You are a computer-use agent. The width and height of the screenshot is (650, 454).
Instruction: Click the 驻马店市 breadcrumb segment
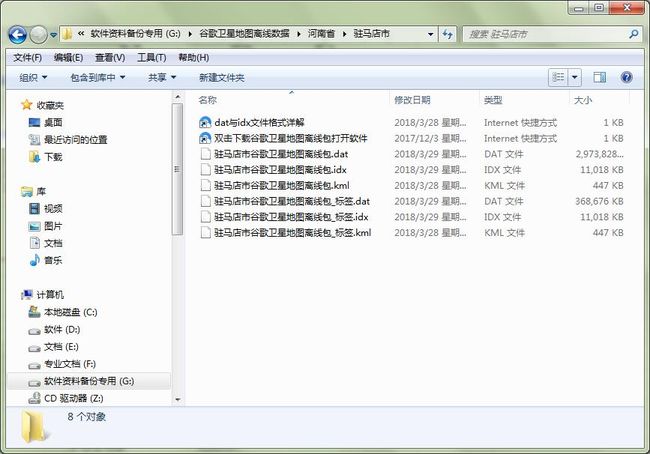coord(371,34)
